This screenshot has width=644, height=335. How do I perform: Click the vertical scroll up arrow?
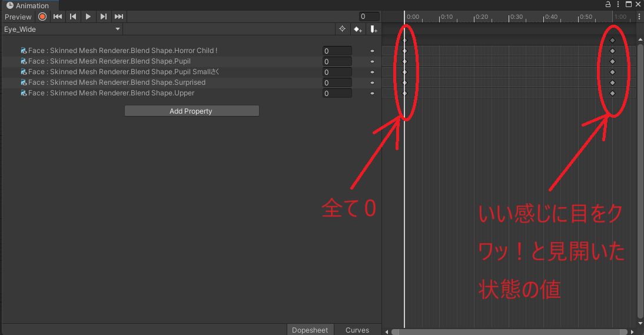(x=640, y=39)
